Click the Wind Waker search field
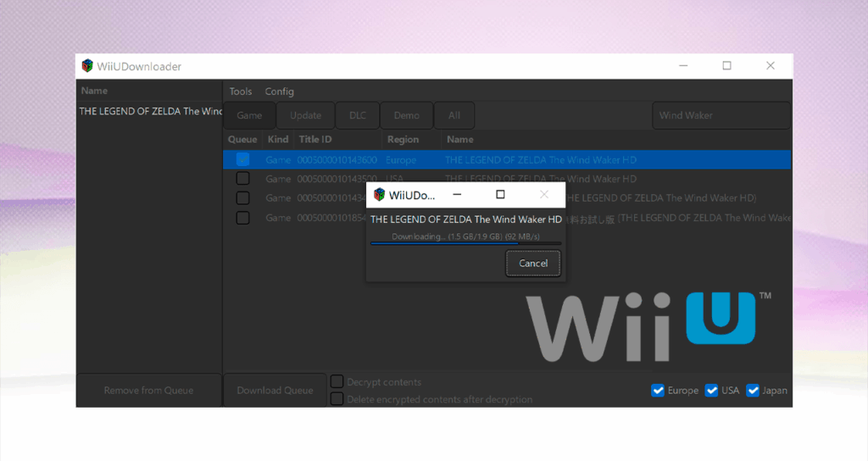Viewport: 868px width, 461px height. pos(721,115)
